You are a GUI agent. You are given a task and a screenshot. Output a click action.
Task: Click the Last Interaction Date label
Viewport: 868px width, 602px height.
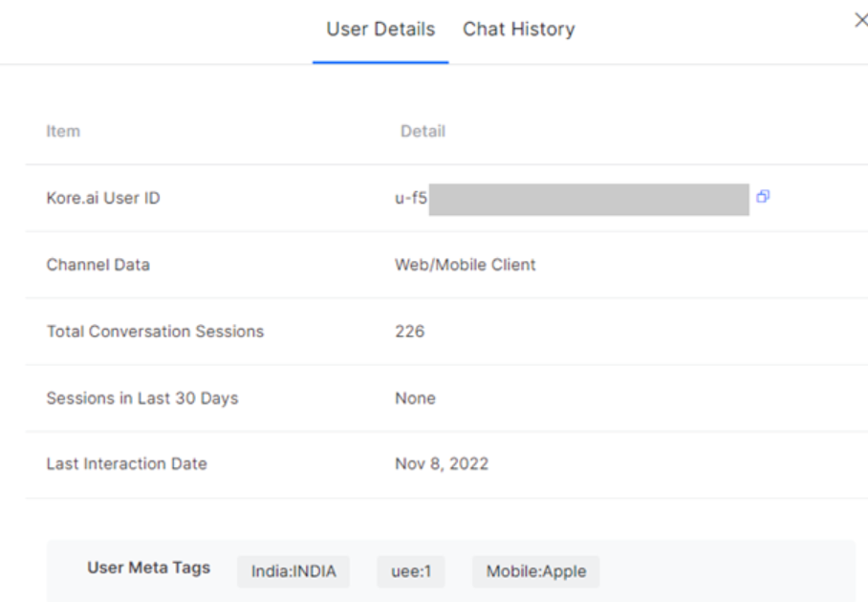click(126, 464)
